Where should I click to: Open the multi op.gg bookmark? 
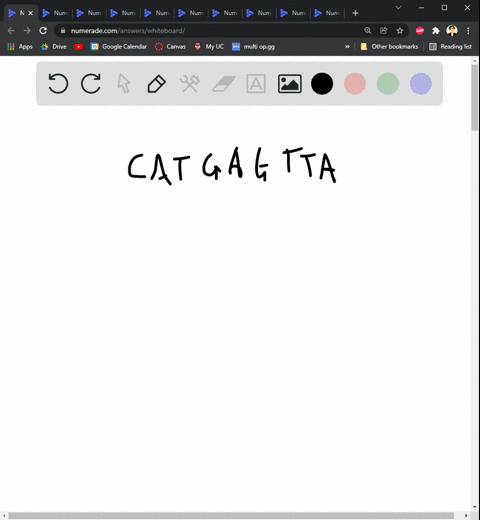253,47
